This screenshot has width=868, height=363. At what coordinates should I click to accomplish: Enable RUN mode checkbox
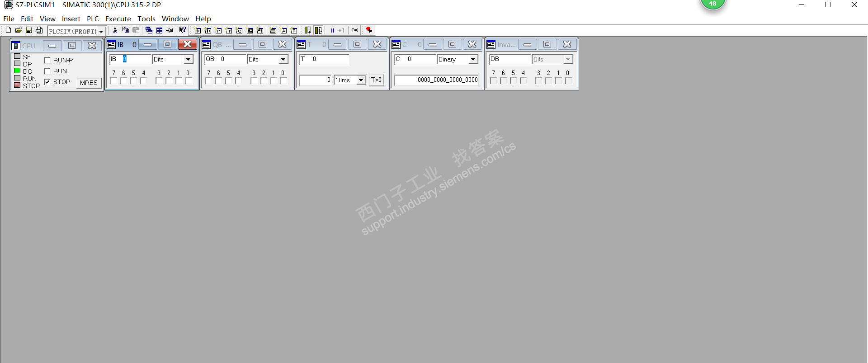point(47,71)
